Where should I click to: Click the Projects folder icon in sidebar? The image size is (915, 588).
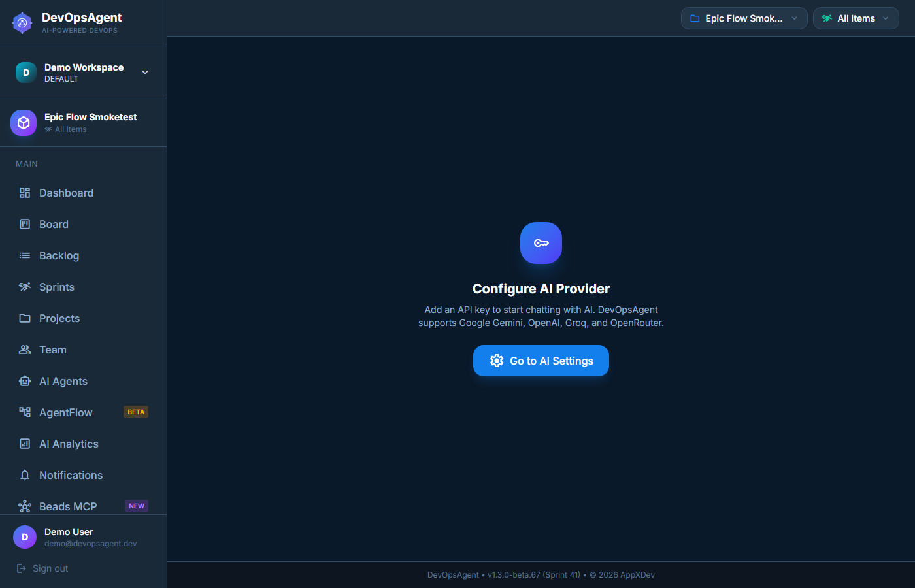[x=25, y=318]
